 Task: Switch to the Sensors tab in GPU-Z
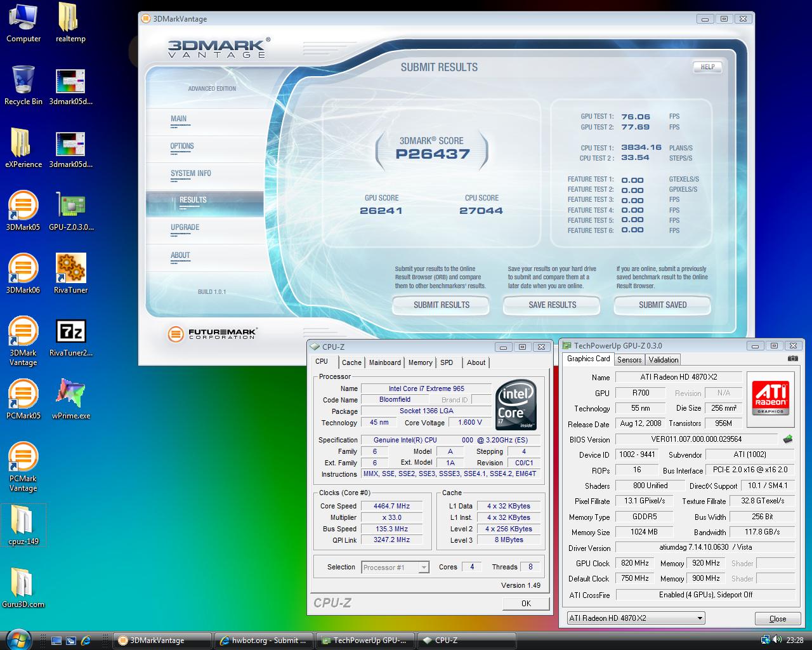pyautogui.click(x=629, y=360)
